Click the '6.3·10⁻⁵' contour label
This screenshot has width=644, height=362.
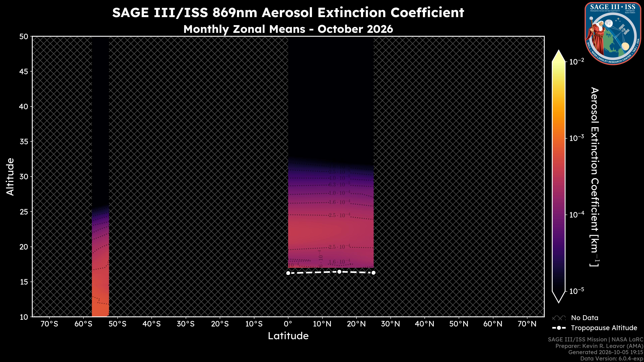point(339,185)
